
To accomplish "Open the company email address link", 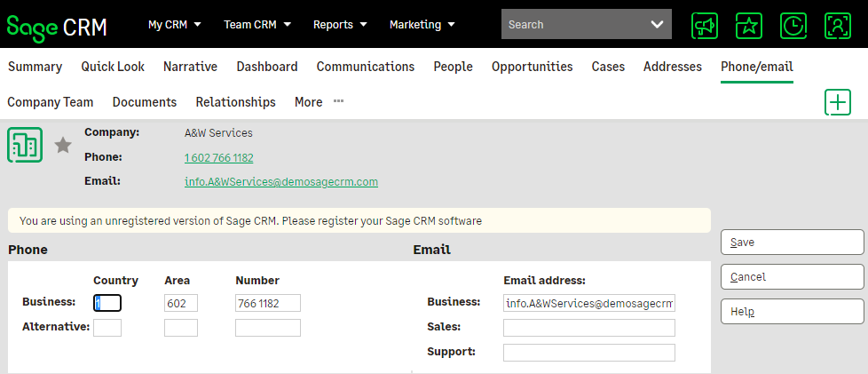I will click(280, 182).
